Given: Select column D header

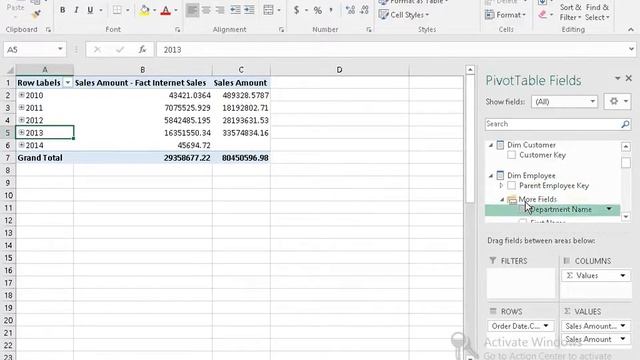Looking at the screenshot, I should coord(339,70).
